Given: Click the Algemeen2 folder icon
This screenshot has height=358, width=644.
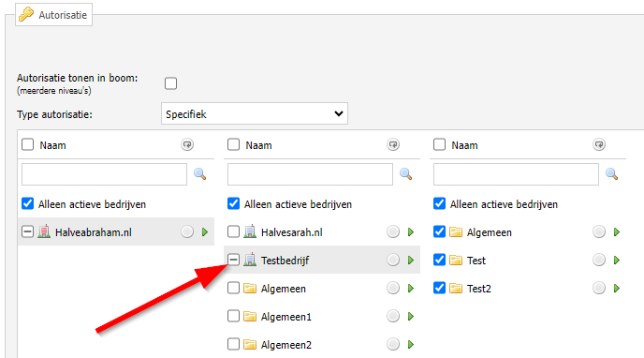Looking at the screenshot, I should click(x=250, y=344).
